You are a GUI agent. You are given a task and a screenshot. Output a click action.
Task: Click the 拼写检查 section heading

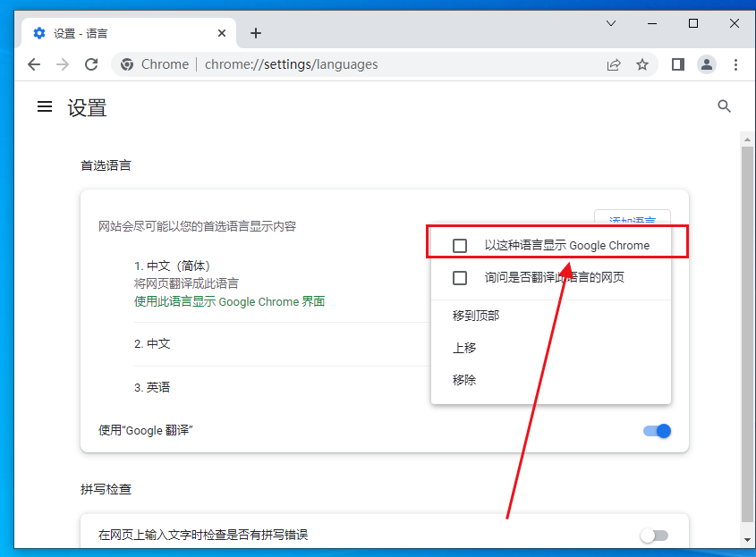coord(106,490)
